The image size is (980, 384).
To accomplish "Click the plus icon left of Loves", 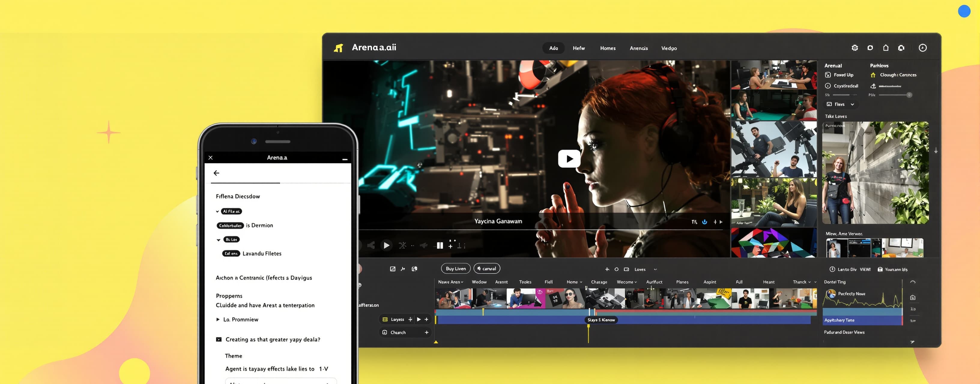I will coord(607,269).
